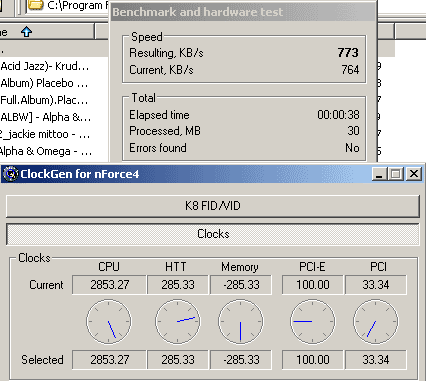Viewport: 426px width, 381px height.
Task: Click the Processed MB value 30
Action: coord(353,131)
